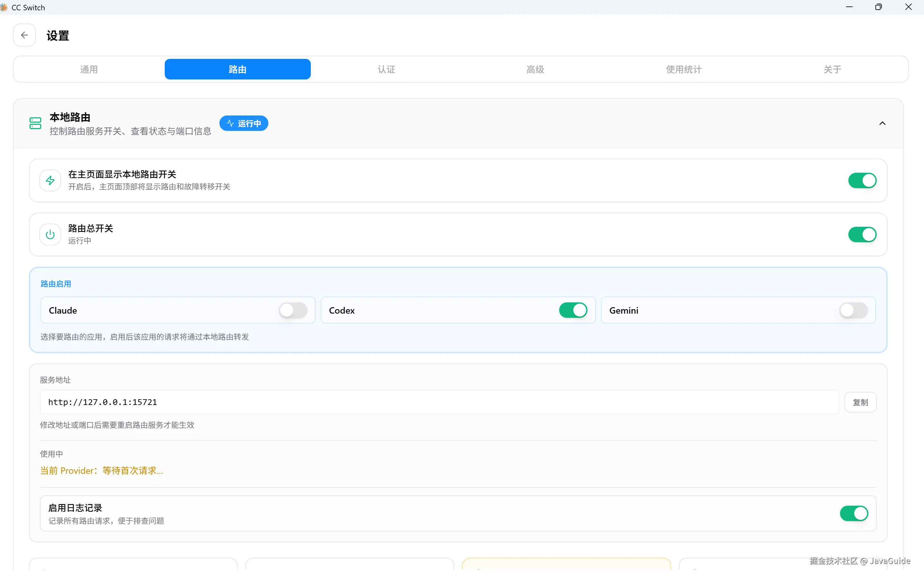Open the 认证 tab
The image size is (924, 579).
pos(386,69)
